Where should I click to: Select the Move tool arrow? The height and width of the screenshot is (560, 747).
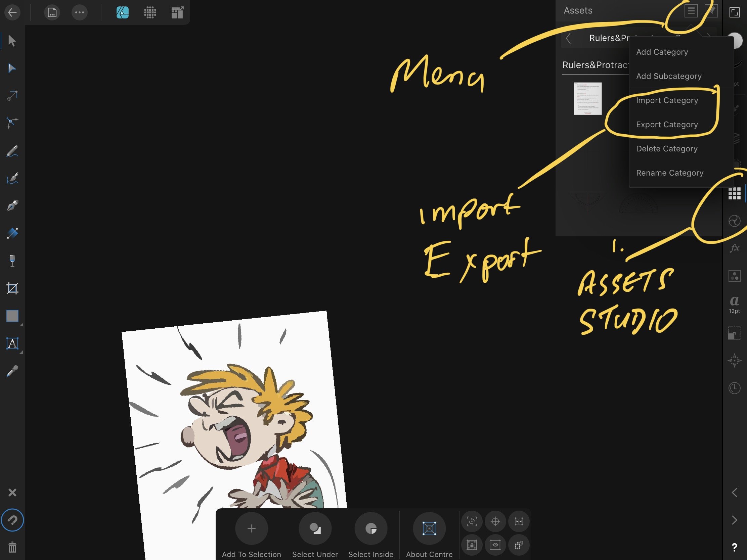[12, 41]
